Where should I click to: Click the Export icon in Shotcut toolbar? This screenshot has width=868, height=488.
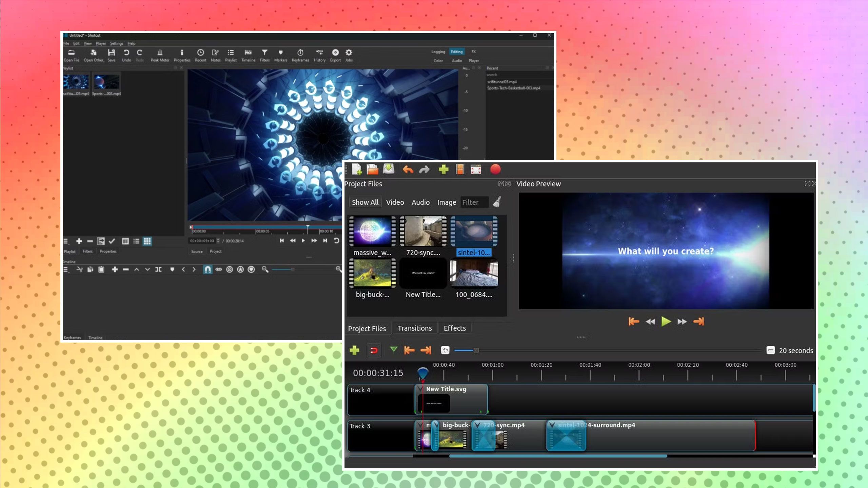coord(335,55)
